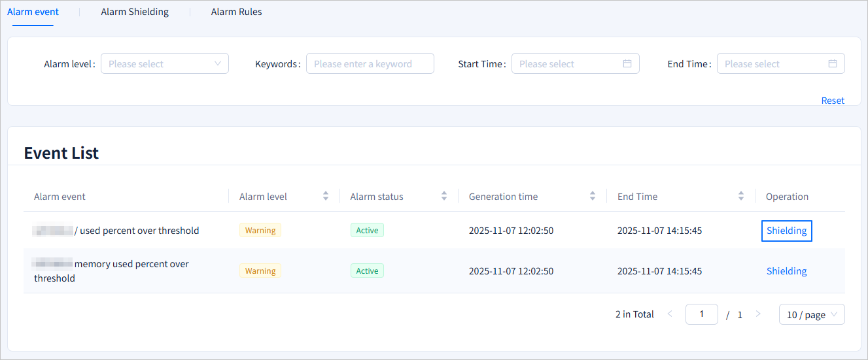This screenshot has width=868, height=360.
Task: Open the Start Time date picker
Action: (x=566, y=63)
